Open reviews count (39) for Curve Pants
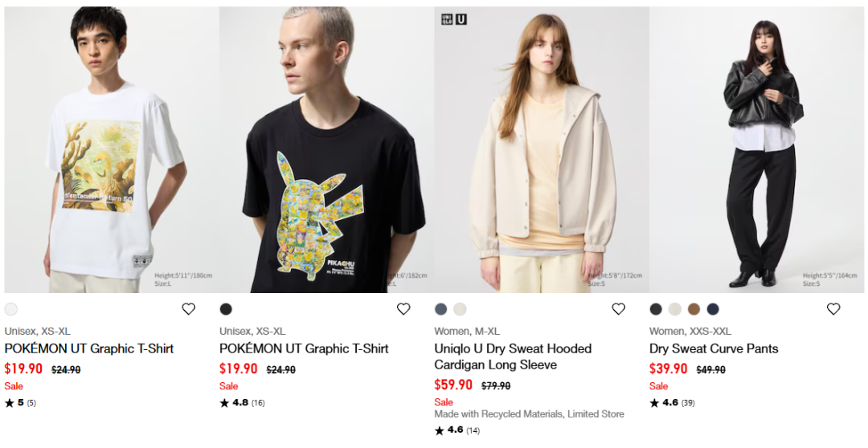This screenshot has height=448, width=868. (688, 403)
